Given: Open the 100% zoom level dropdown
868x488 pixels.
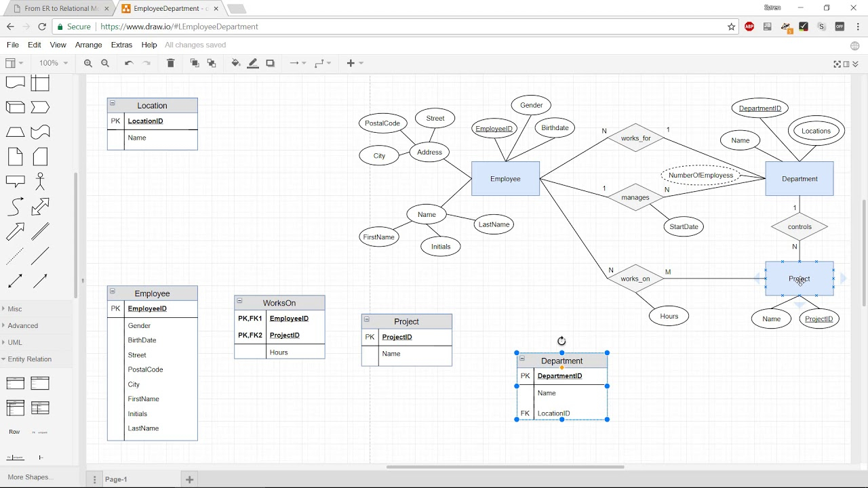Looking at the screenshot, I should click(53, 63).
